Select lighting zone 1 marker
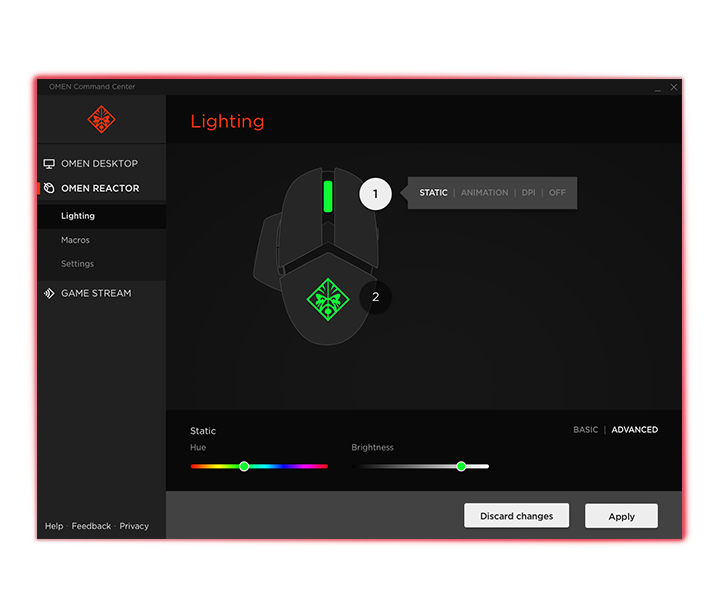This screenshot has height=615, width=720. 375,194
